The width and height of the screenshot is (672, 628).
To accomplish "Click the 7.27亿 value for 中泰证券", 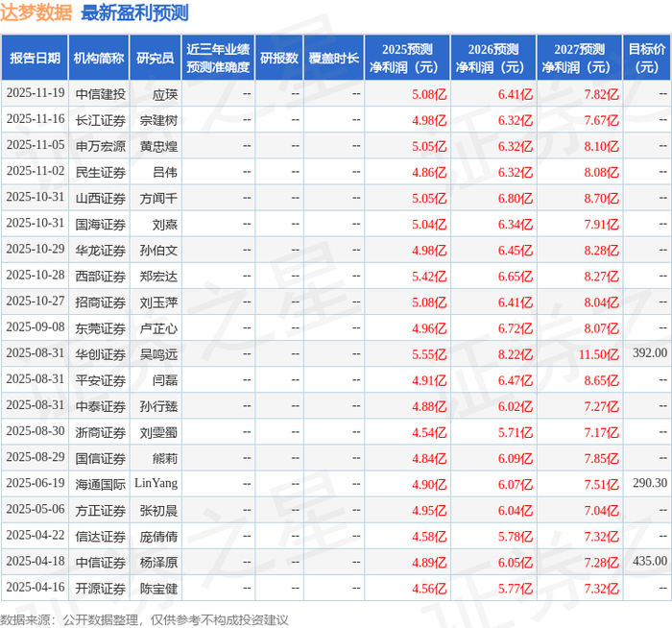I will [601, 406].
